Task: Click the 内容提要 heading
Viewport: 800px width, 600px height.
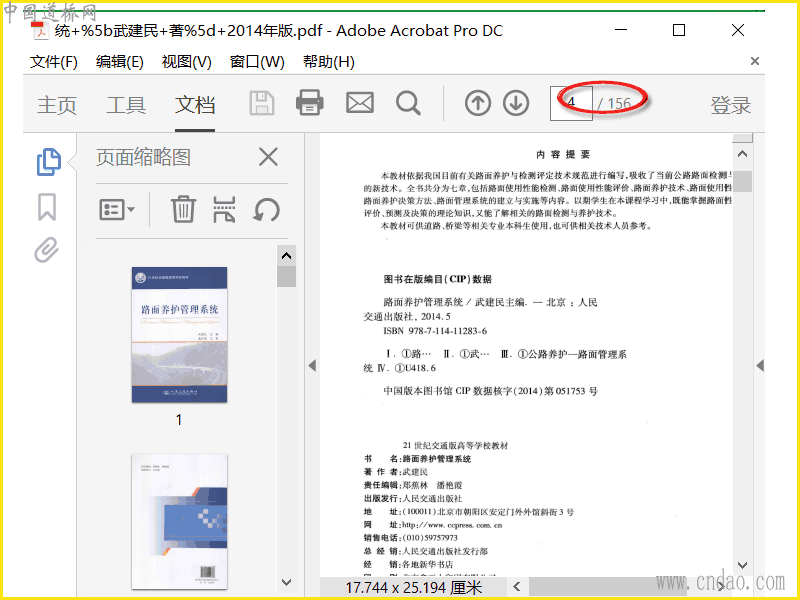Action: [x=563, y=154]
